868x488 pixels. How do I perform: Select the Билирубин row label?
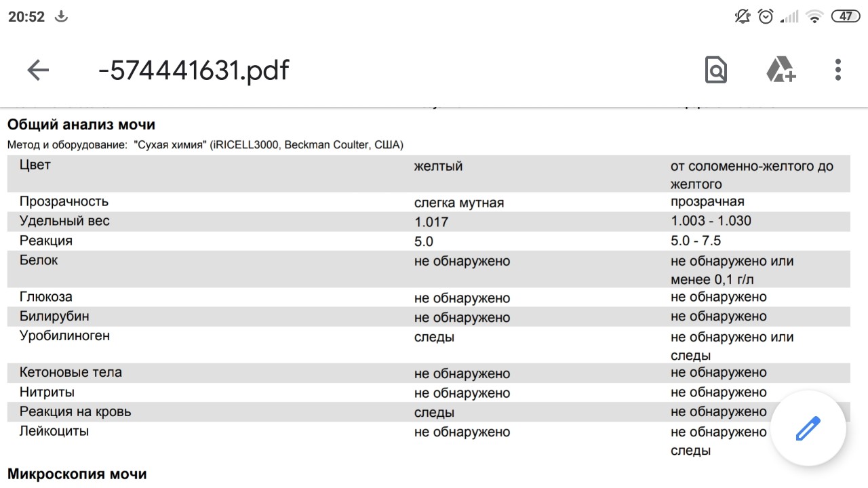pyautogui.click(x=54, y=317)
